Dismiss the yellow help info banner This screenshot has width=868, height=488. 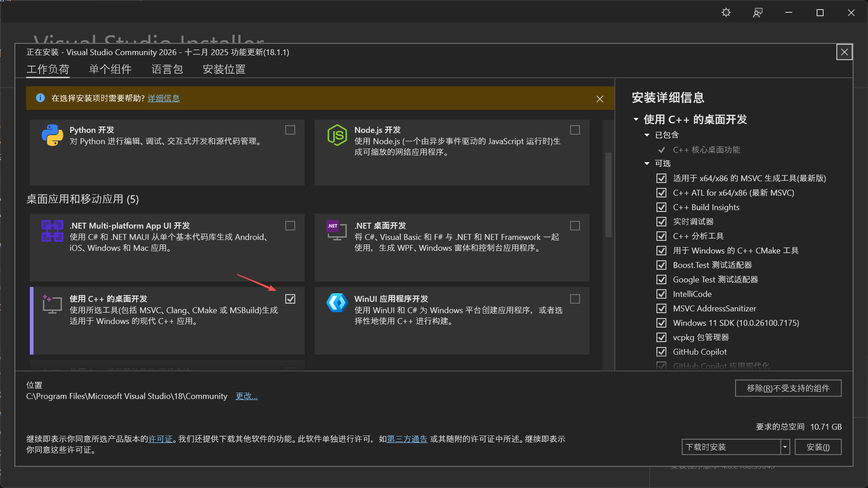[600, 99]
